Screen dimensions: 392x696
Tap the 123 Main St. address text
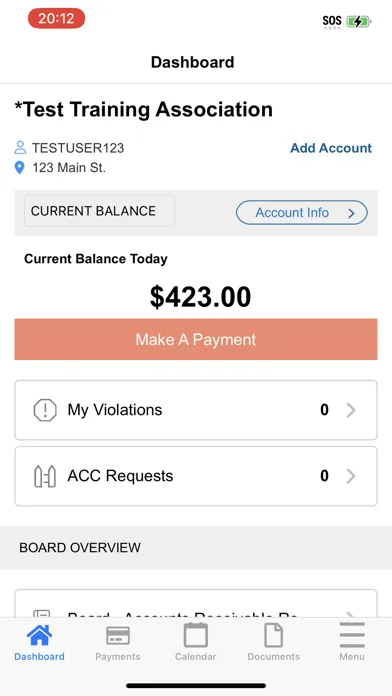[x=69, y=168]
